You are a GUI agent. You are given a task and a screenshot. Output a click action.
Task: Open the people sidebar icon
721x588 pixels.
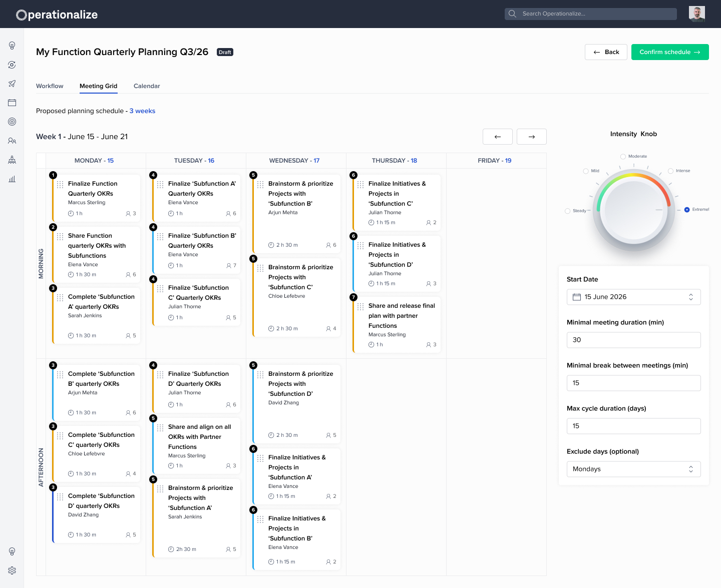point(12,141)
